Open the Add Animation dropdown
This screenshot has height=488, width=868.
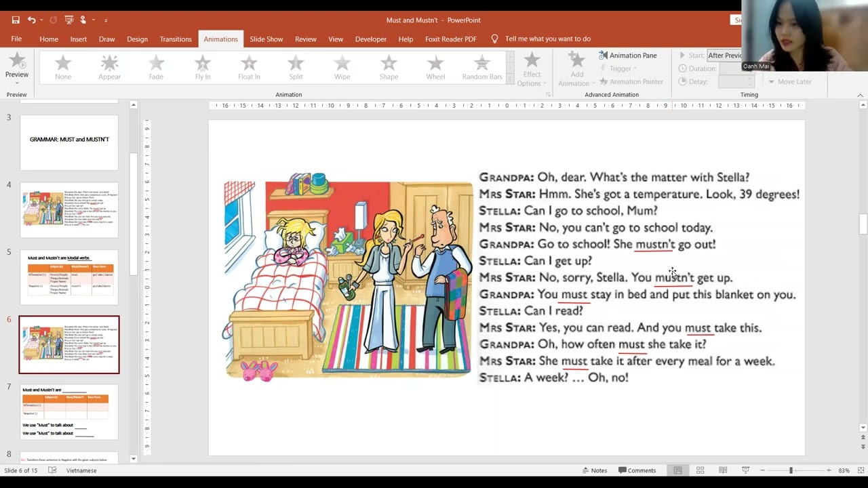(x=576, y=70)
